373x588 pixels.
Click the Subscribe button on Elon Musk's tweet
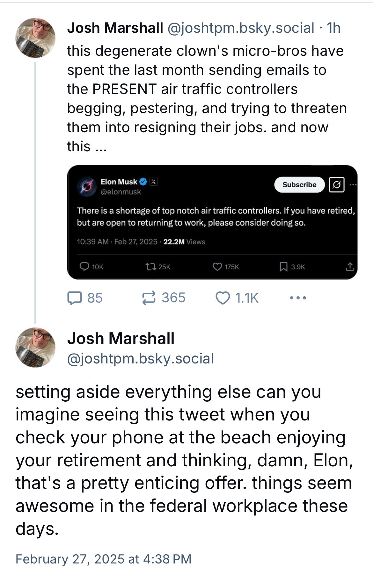click(x=299, y=185)
